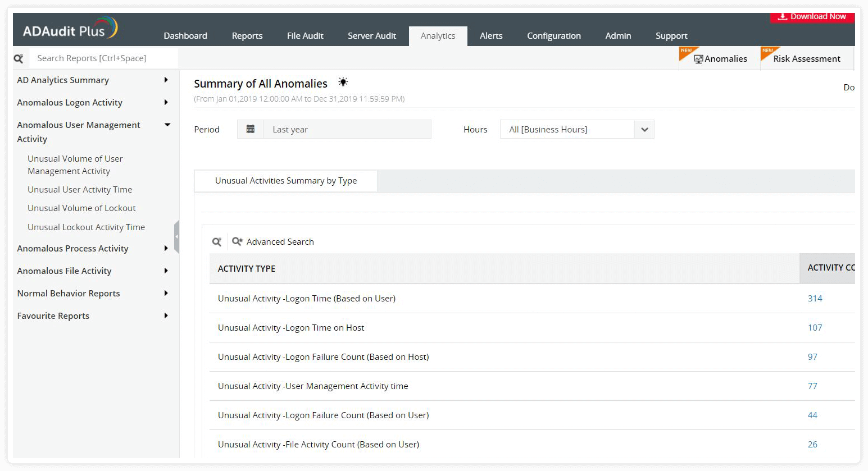Expand Anomalous File Activity arrow
This screenshot has width=868, height=471.
(166, 271)
